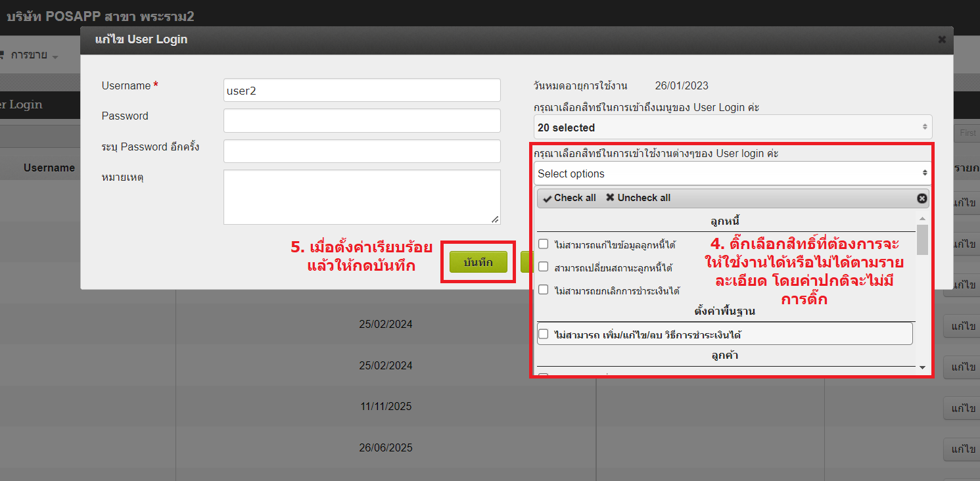
Task: Tick ไม่สามารถแก้ไขข้อมูลลูกหนี้ได้ checkbox
Action: coord(544,244)
